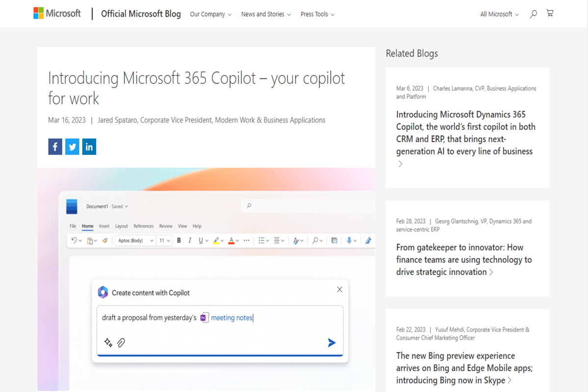This screenshot has width=588, height=392.
Task: Send the Copilot prompt with the arrow button
Action: (x=332, y=343)
